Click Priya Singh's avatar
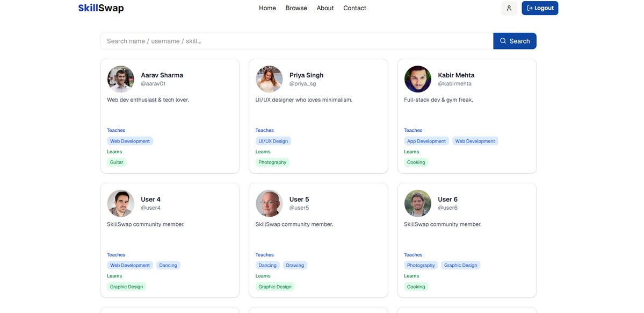Image resolution: width=644 pixels, height=313 pixels. pos(269,79)
